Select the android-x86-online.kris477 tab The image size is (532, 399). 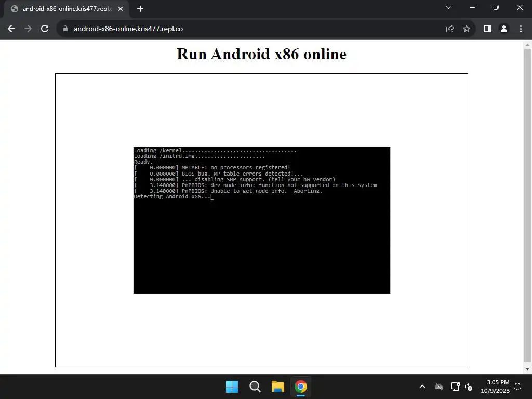tap(66, 9)
